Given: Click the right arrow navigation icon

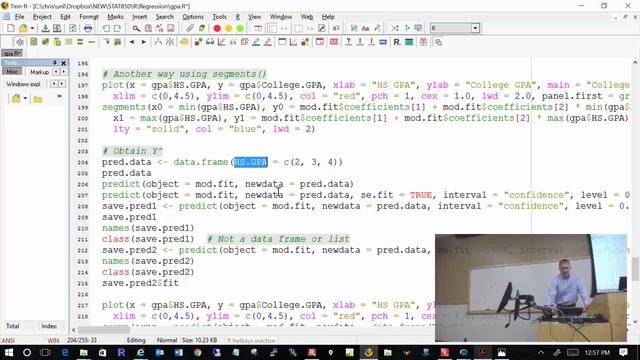Looking at the screenshot, I should coord(143,42).
